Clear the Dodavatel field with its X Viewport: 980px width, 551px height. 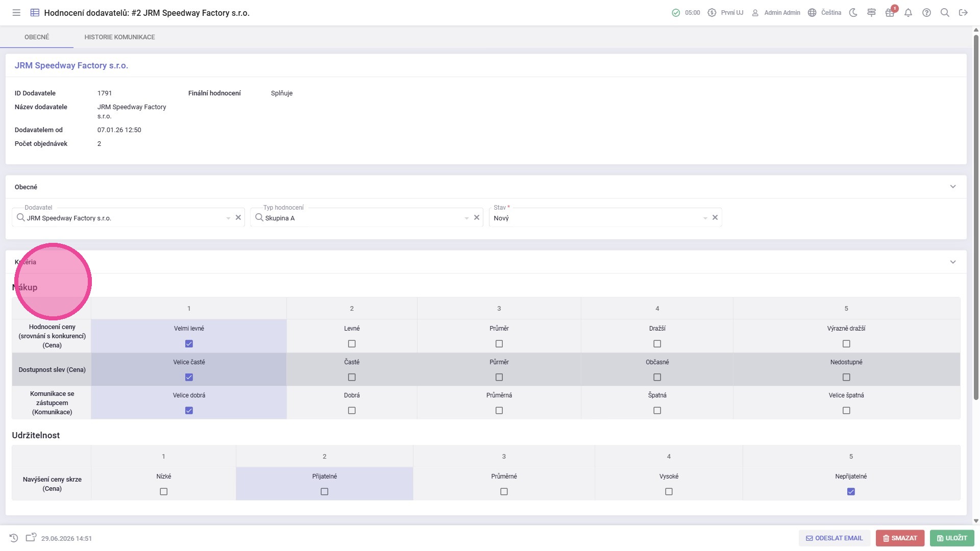tap(238, 218)
